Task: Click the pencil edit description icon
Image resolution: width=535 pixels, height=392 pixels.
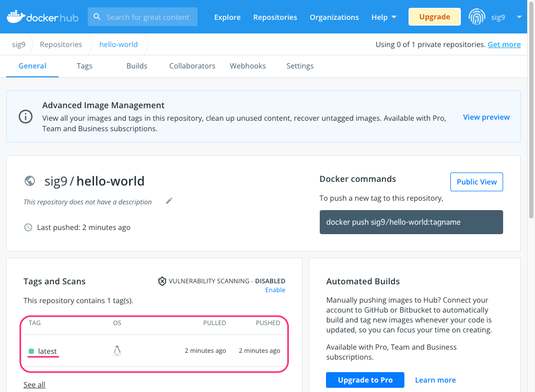Action: [169, 201]
